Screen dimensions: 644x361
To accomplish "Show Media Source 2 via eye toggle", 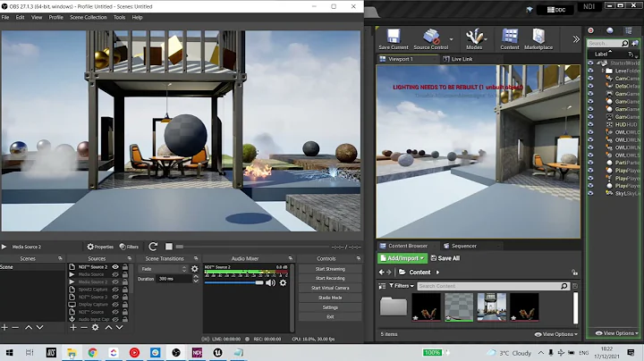I will [115, 281].
